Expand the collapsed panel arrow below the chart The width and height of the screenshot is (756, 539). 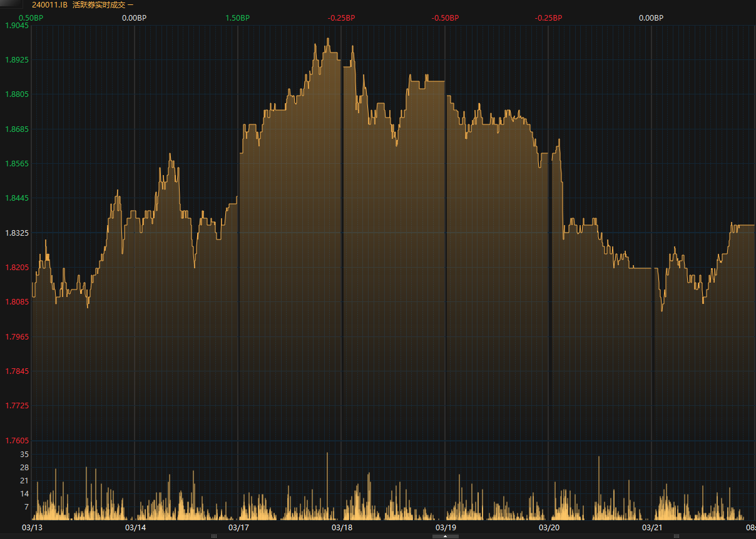[x=445, y=536]
